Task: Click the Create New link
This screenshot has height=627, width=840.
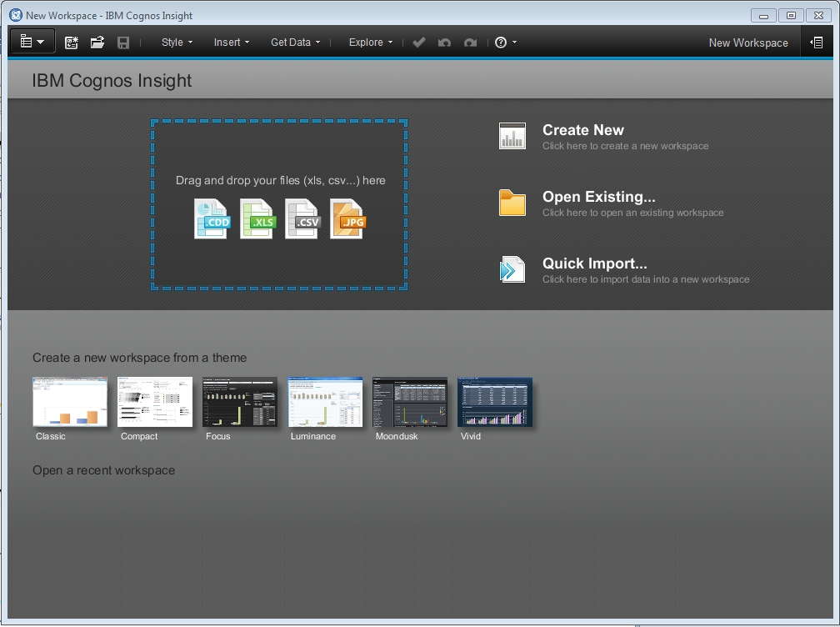Action: [582, 130]
